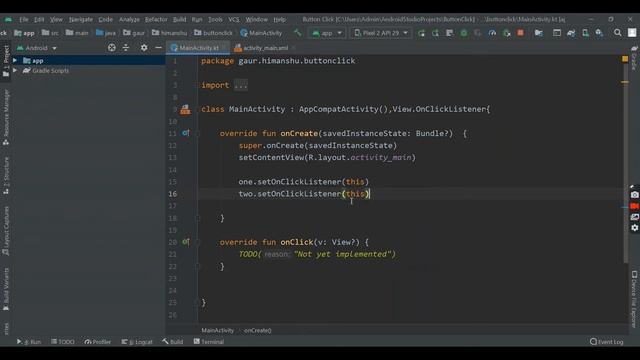The height and width of the screenshot is (360, 640).
Task: Open the Project tool window sidebar tab
Action: (6, 60)
